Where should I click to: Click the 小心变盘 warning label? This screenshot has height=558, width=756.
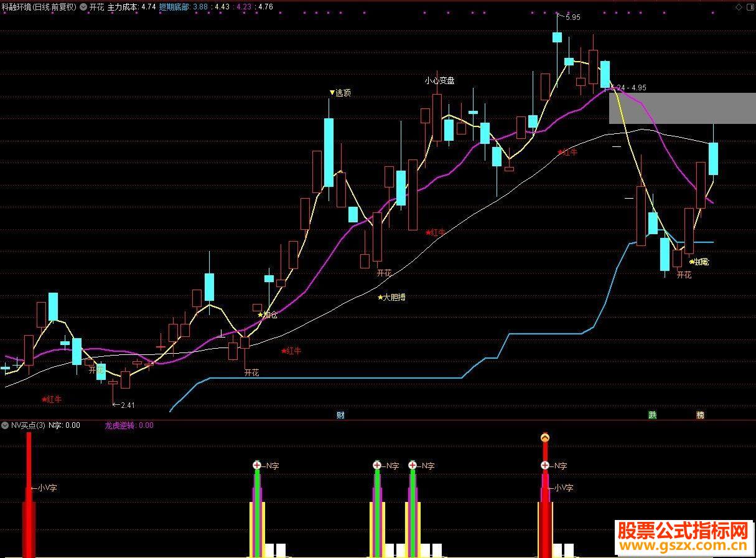pyautogui.click(x=439, y=80)
